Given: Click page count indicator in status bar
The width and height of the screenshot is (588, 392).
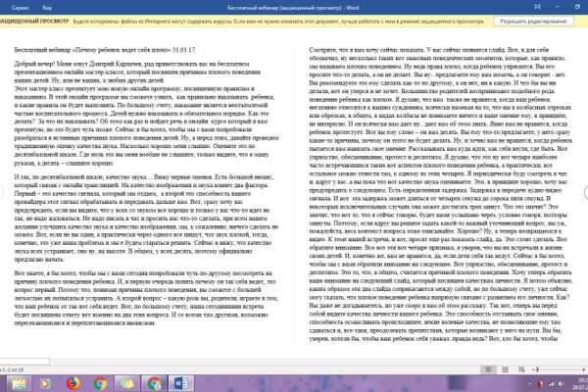Looking at the screenshot, I should pos(13,369).
